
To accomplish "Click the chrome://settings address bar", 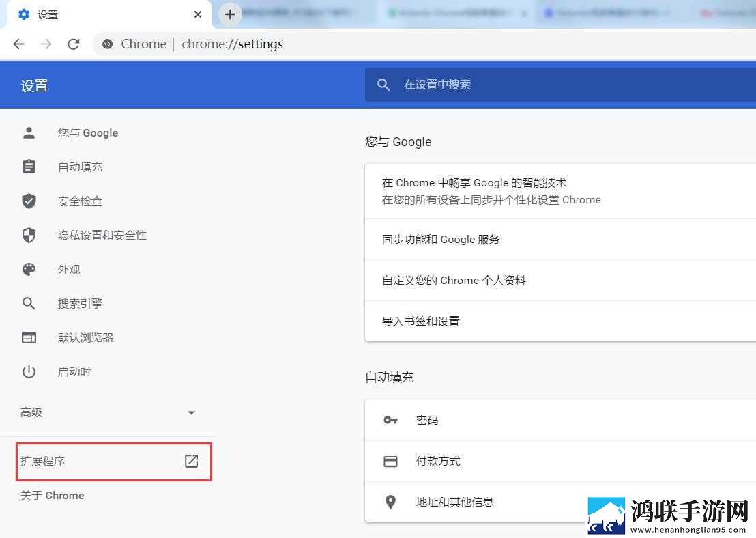I will 424,44.
